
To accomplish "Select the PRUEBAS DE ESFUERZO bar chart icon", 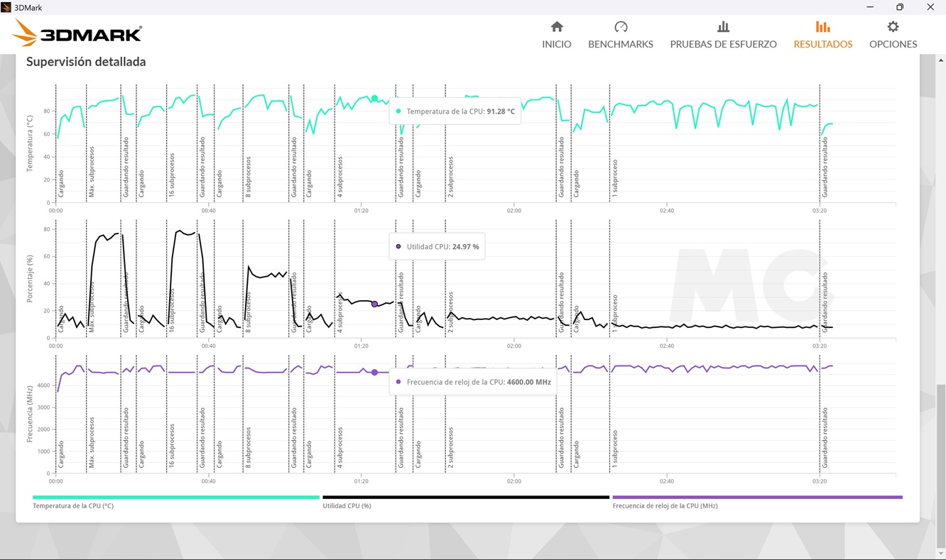I will pyautogui.click(x=723, y=27).
